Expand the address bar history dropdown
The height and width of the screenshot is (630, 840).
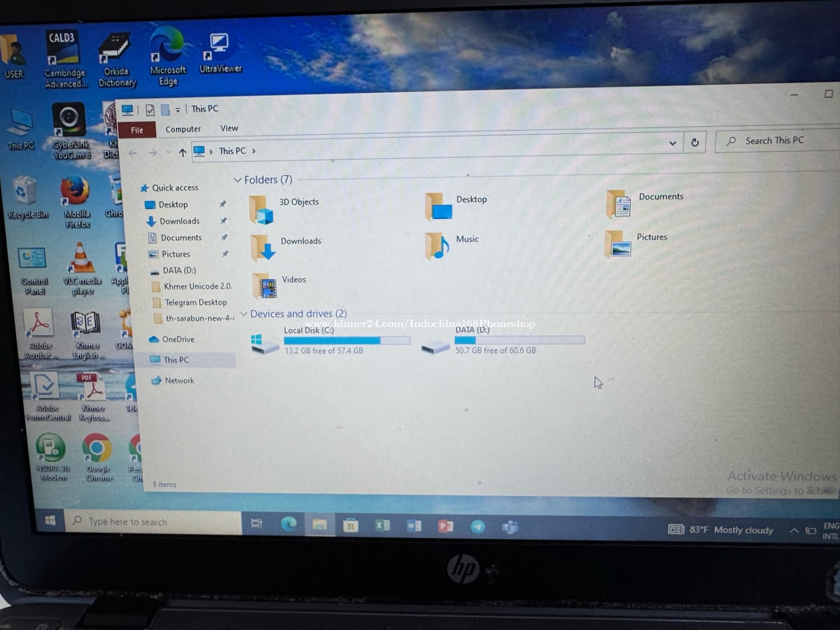673,143
